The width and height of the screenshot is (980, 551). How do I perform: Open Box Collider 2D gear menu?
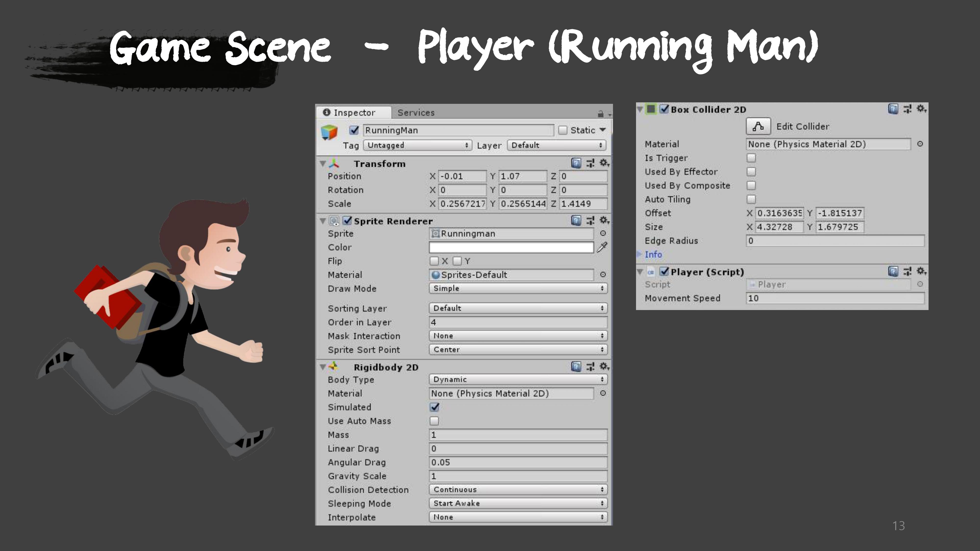click(x=921, y=109)
